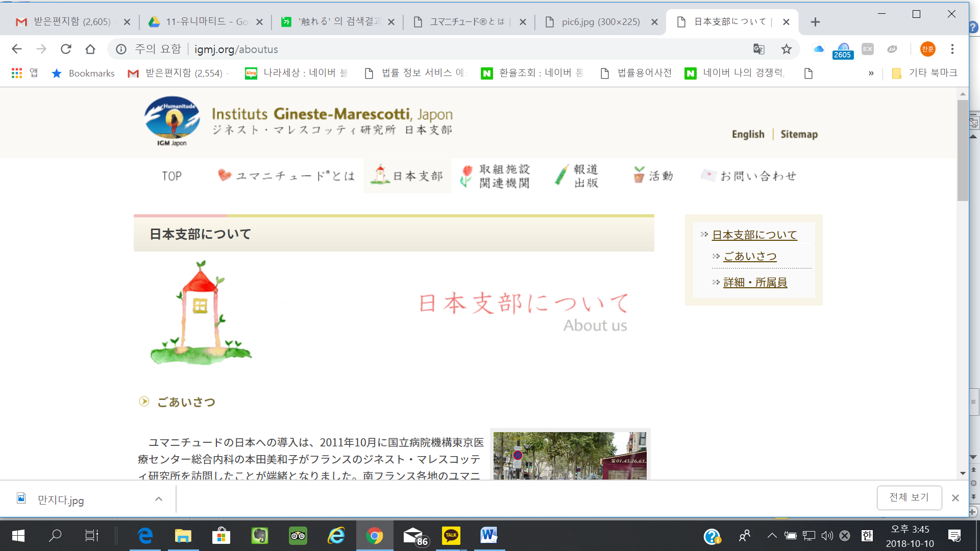This screenshot has height=551, width=980.
Task: Open Windows Start menu
Action: [18, 536]
